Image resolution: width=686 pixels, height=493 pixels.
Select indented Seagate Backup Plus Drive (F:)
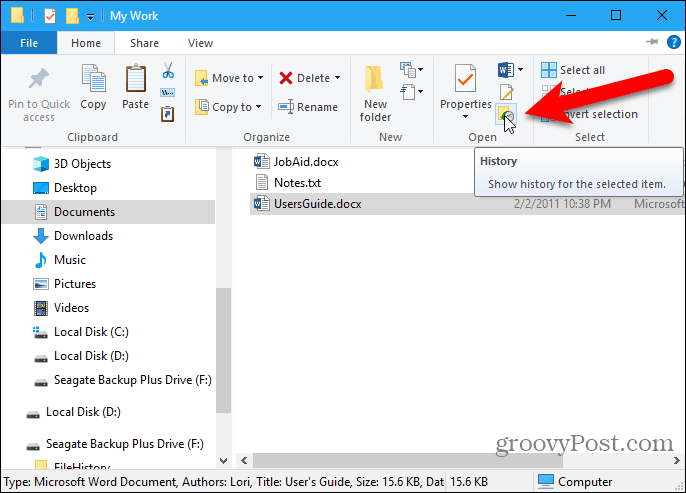pyautogui.click(x=122, y=380)
